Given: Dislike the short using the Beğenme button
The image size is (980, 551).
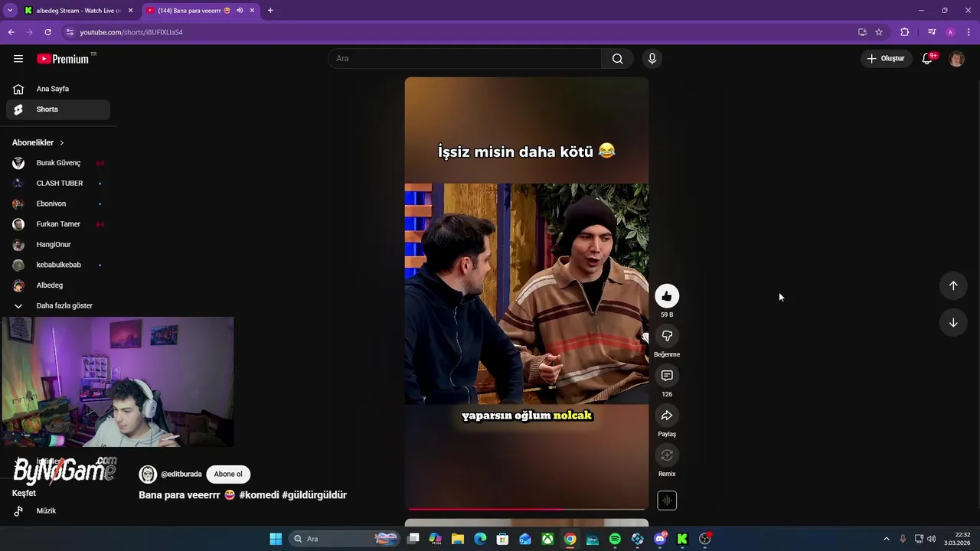Looking at the screenshot, I should click(x=667, y=336).
